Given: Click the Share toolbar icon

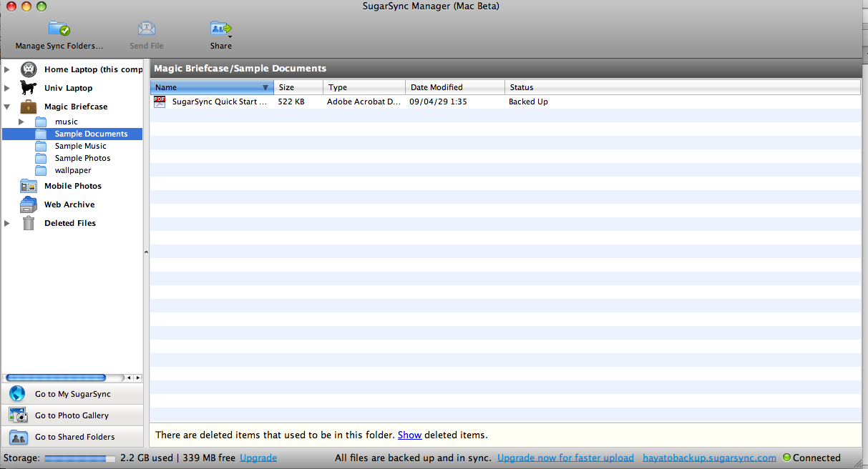Looking at the screenshot, I should pos(221,29).
